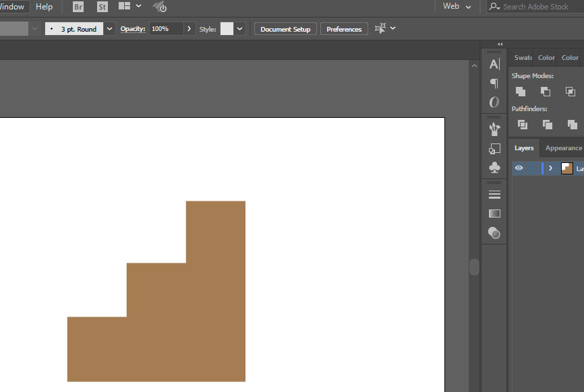The image size is (584, 392).
Task: Open the Help menu
Action: (x=44, y=7)
